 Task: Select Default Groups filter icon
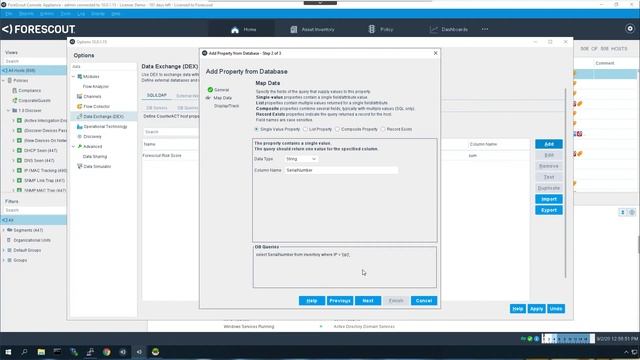pyautogui.click(x=9, y=250)
